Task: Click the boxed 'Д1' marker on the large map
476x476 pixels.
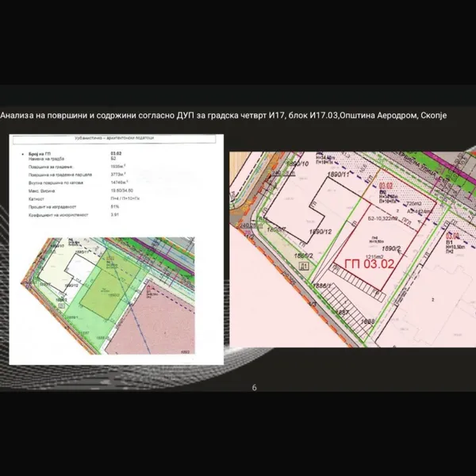Action: pos(304,267)
